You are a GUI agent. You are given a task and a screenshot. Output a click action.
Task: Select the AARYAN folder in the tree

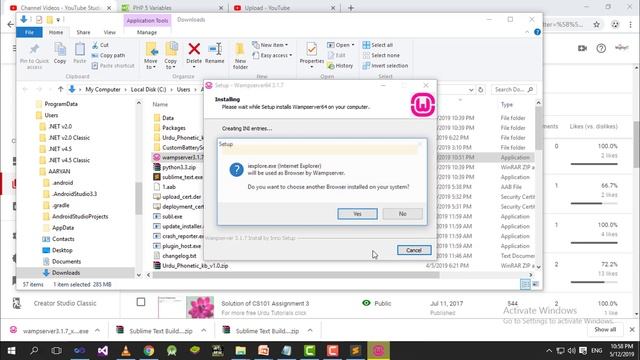[59, 171]
